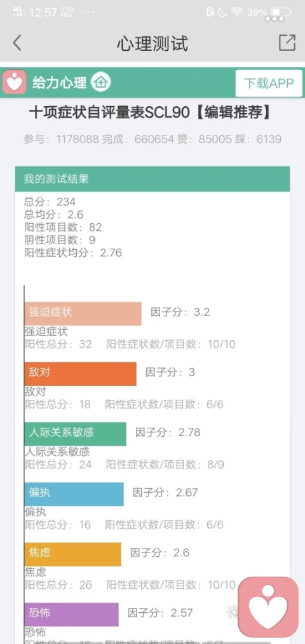305x644 pixels.
Task: Select the 我的测试结果 header tab
Action: (x=152, y=179)
